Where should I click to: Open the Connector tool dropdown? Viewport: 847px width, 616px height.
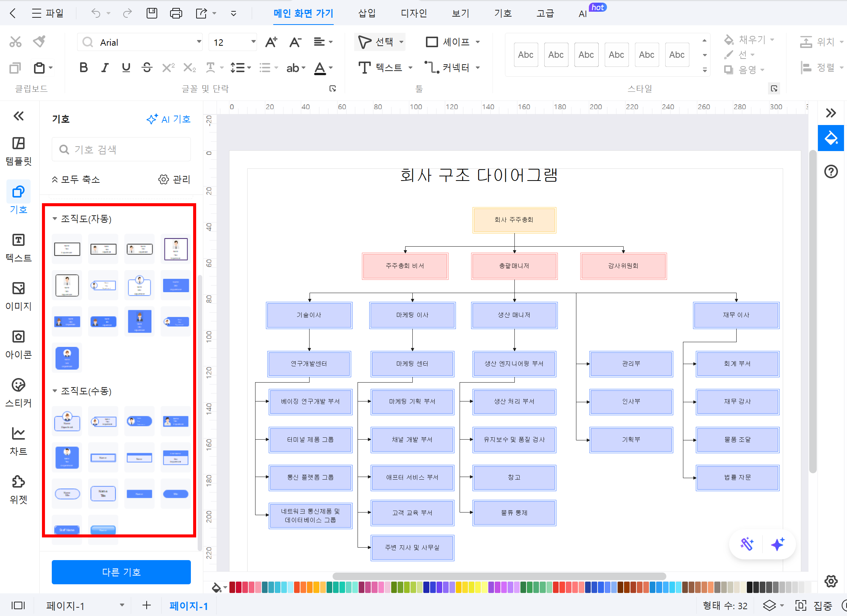pos(478,68)
